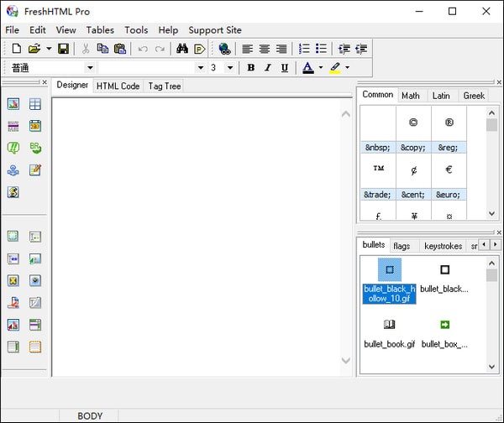The width and height of the screenshot is (504, 423).
Task: Insert the &copy; symbol from Common panel
Action: click(x=412, y=123)
